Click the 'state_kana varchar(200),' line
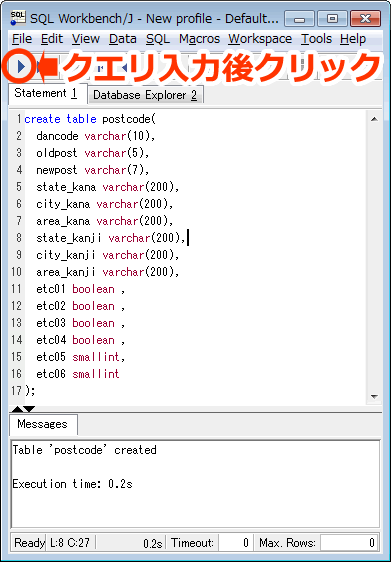 click(108, 187)
